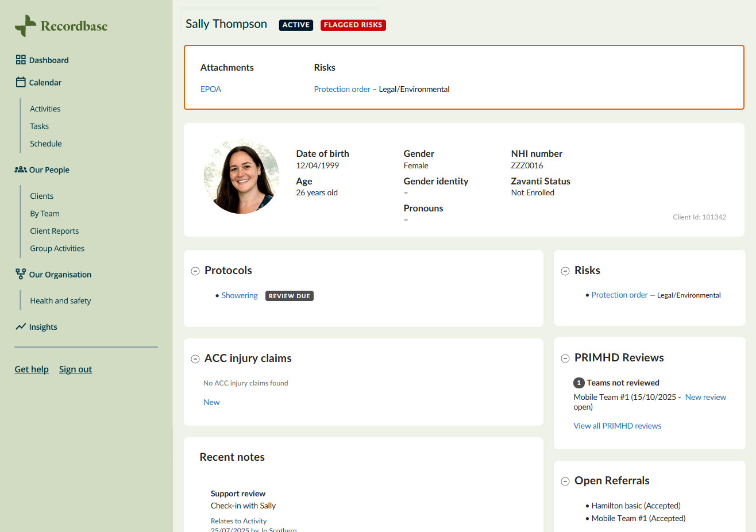Click the Client Id: 101342 text
The height and width of the screenshot is (532, 756).
700,217
